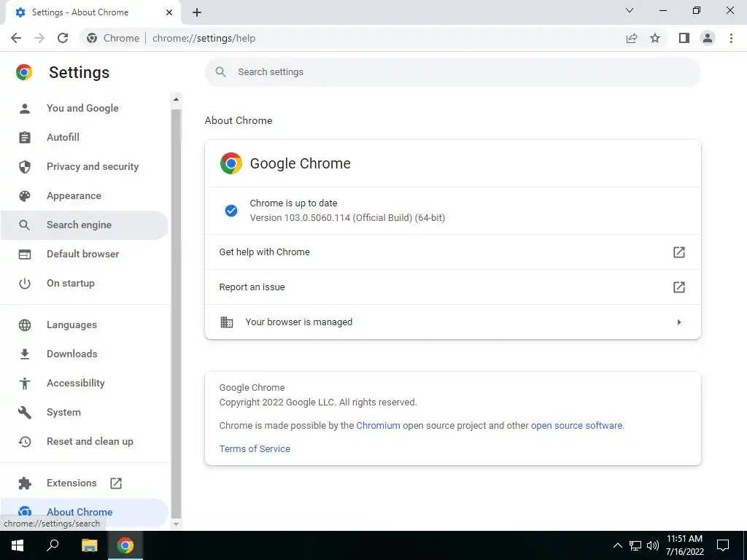Click the Chrome taskbar icon
Image resolution: width=747 pixels, height=560 pixels.
[125, 545]
